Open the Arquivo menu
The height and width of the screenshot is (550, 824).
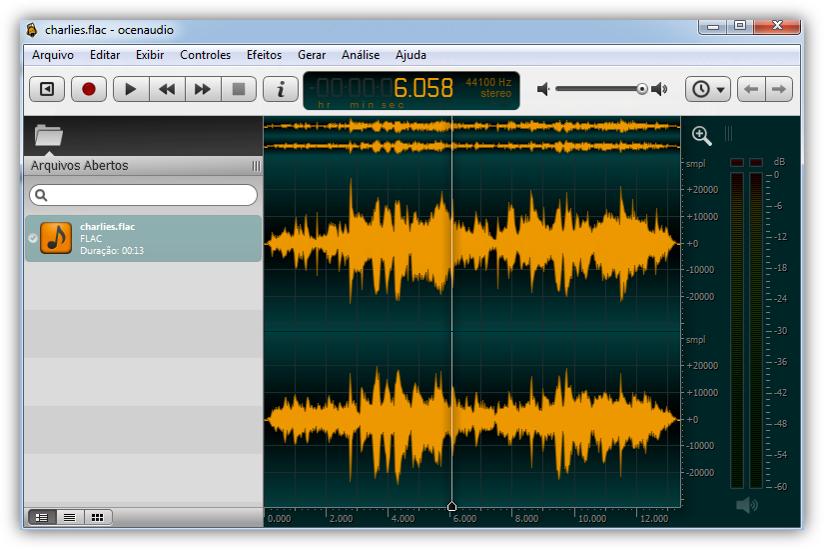(53, 55)
